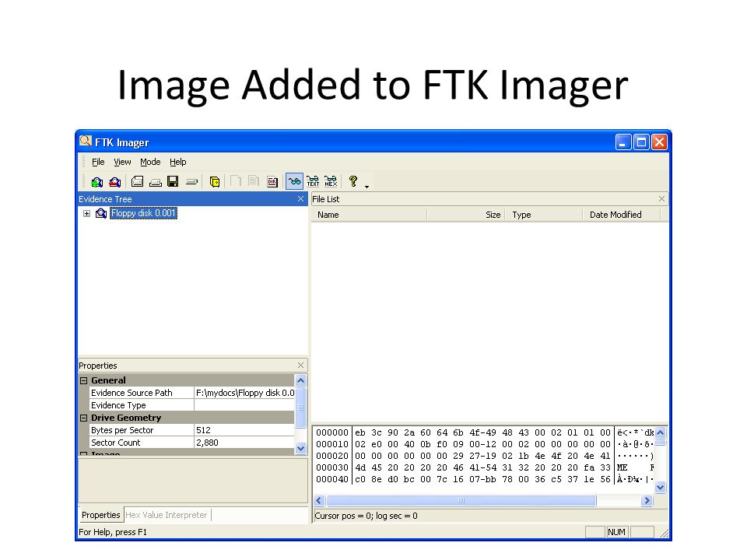This screenshot has height=560, width=747.
Task: Minimize the FTK Imager window
Action: [x=622, y=142]
